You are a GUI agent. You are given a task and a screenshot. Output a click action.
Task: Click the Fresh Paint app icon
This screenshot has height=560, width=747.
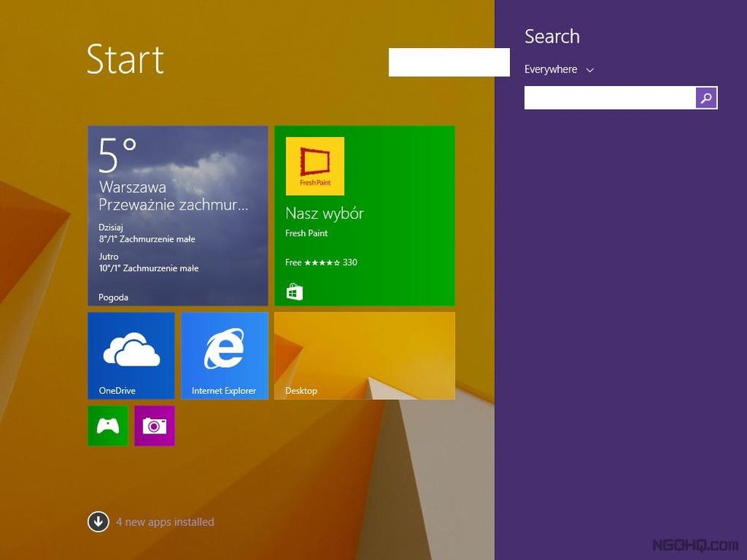pos(315,166)
